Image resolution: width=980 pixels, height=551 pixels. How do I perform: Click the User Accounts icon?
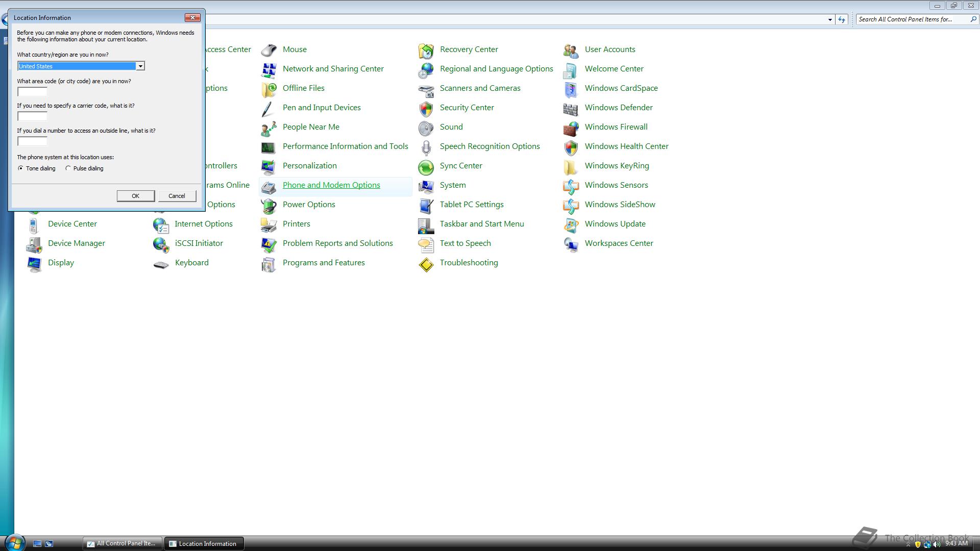pos(571,50)
